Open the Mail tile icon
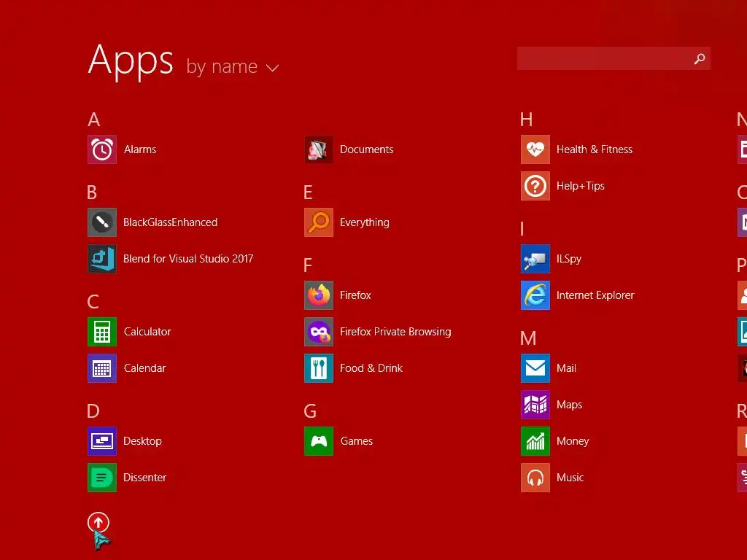 pyautogui.click(x=535, y=368)
